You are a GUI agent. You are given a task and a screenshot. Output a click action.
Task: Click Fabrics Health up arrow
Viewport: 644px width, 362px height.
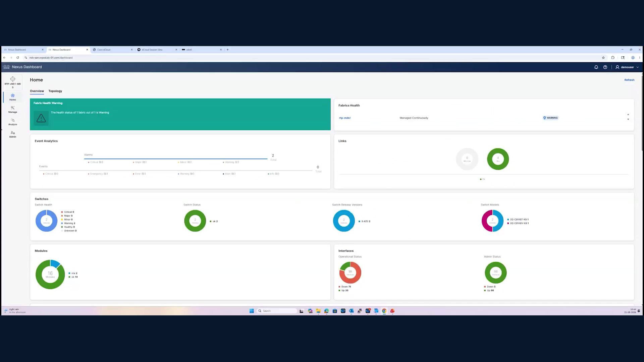coord(628,115)
